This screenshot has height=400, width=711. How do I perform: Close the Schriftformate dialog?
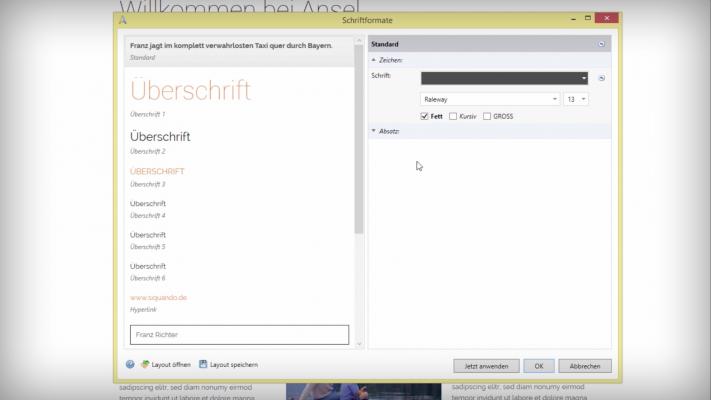click(605, 18)
